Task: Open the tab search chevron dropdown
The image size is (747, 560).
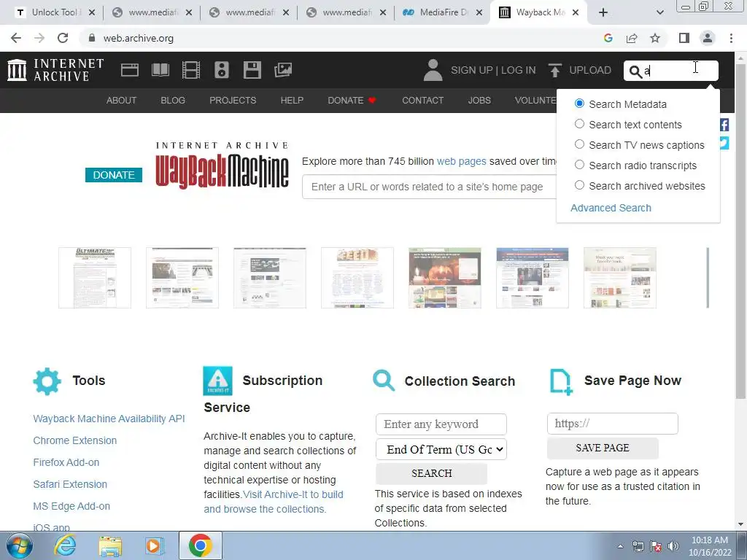Action: click(659, 12)
